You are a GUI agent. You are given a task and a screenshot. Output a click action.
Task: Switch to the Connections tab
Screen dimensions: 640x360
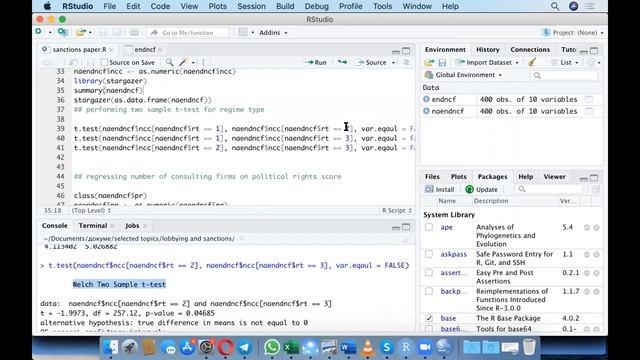[530, 49]
